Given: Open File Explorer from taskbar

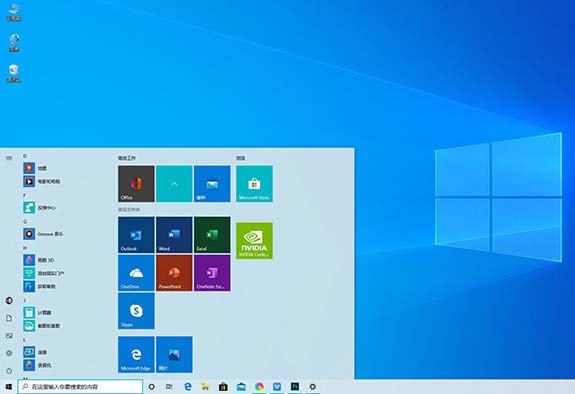Looking at the screenshot, I should click(x=205, y=387).
